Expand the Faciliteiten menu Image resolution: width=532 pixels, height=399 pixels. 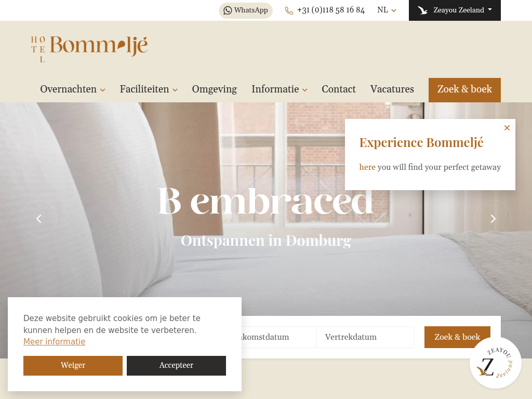pos(149,89)
